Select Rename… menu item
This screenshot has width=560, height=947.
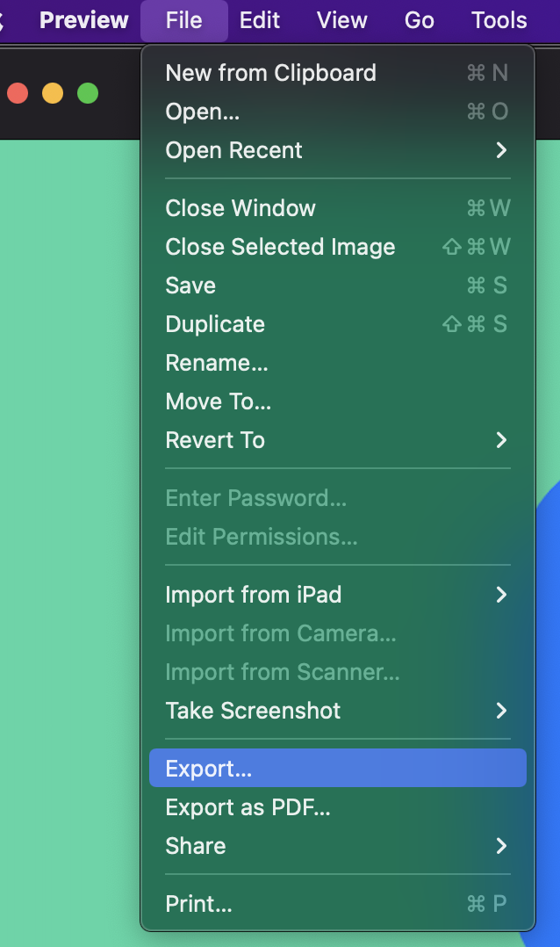(x=338, y=363)
